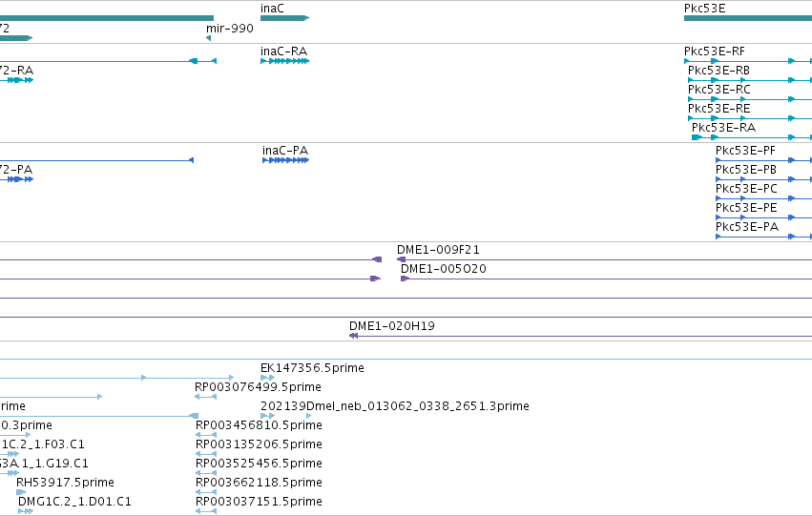This screenshot has width=812, height=516.
Task: Click the arrow glyph under EK147356.5prime
Action: (x=268, y=378)
